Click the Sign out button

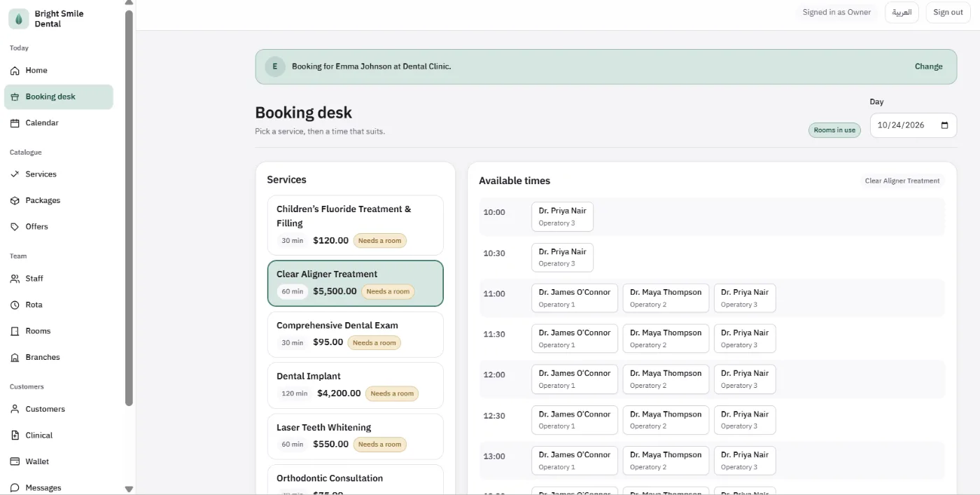948,13
